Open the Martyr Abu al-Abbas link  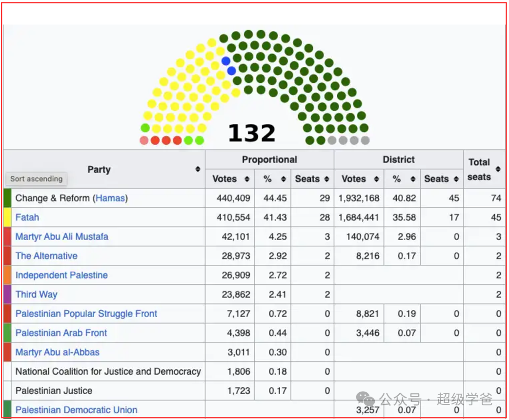[58, 352]
